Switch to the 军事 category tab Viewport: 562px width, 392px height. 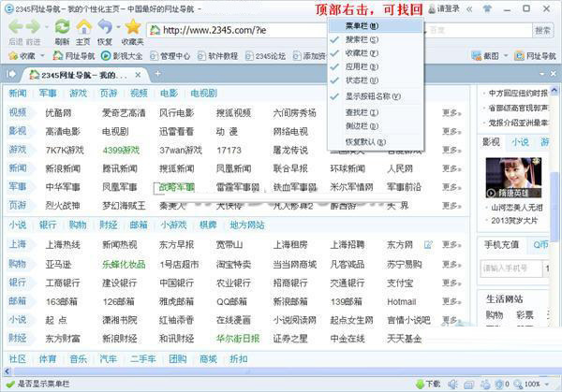(48, 94)
